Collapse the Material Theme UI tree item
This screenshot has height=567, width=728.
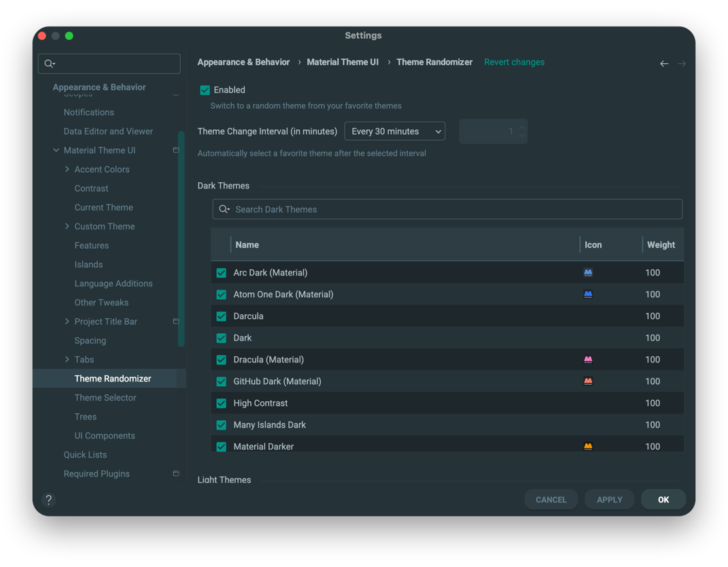(x=56, y=150)
